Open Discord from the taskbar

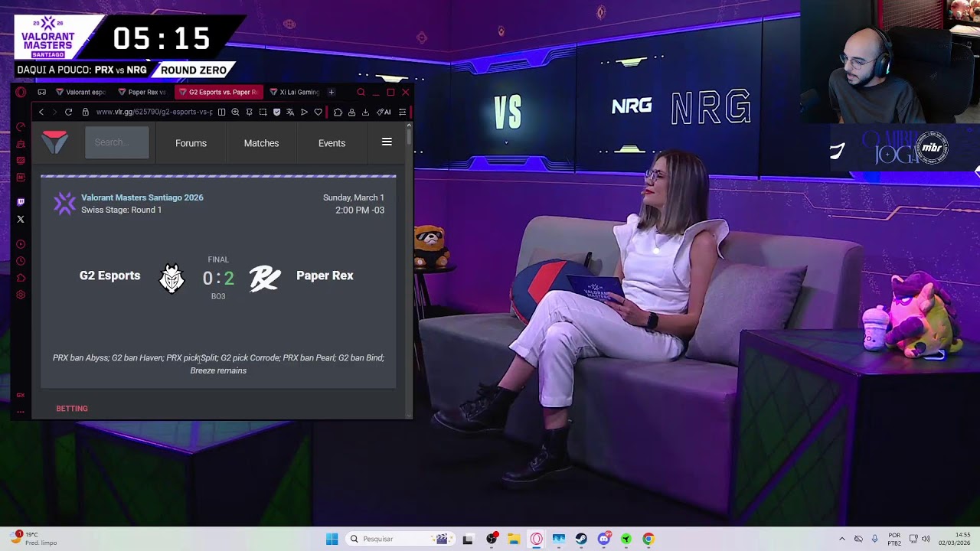[603, 539]
